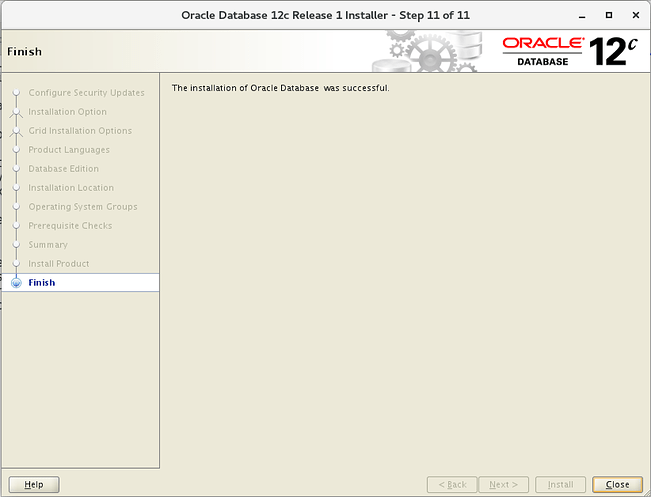This screenshot has width=651, height=497.
Task: Click the Install Product step bullet icon
Action: click(16, 264)
